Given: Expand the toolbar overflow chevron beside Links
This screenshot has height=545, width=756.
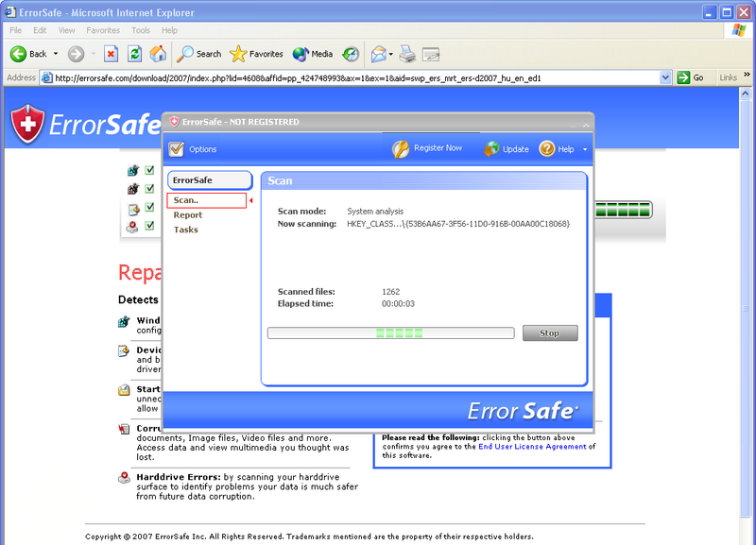Looking at the screenshot, I should click(747, 75).
